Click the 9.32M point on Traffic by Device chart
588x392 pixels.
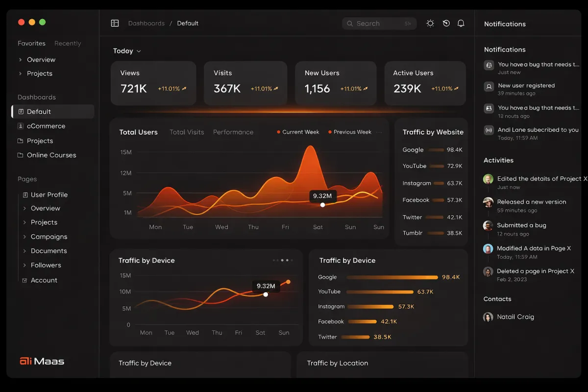[266, 294]
